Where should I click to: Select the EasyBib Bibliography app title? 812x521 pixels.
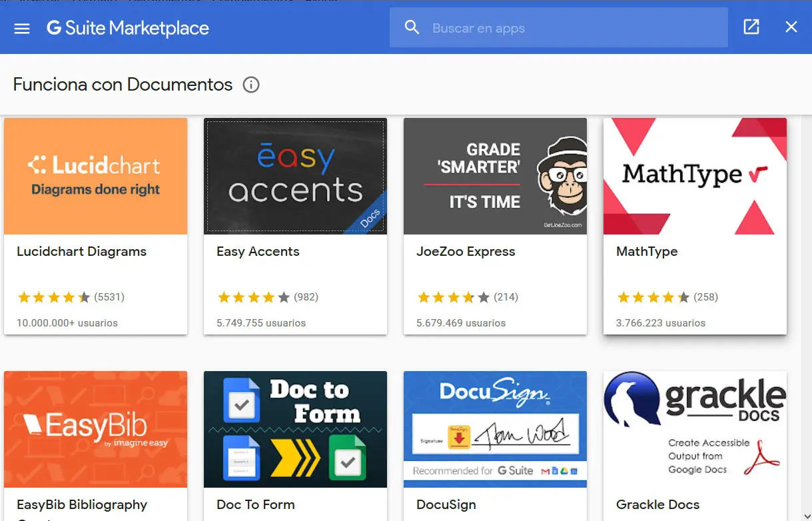point(82,505)
